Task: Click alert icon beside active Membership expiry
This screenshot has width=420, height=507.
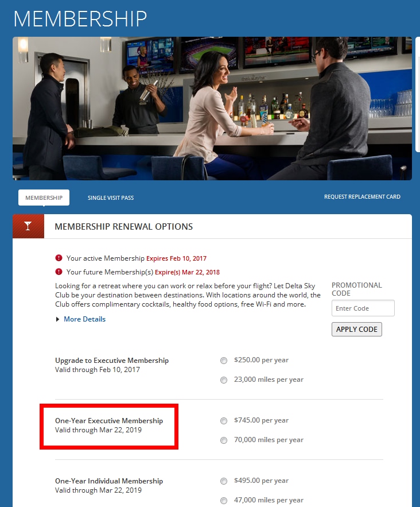Action: pyautogui.click(x=59, y=258)
